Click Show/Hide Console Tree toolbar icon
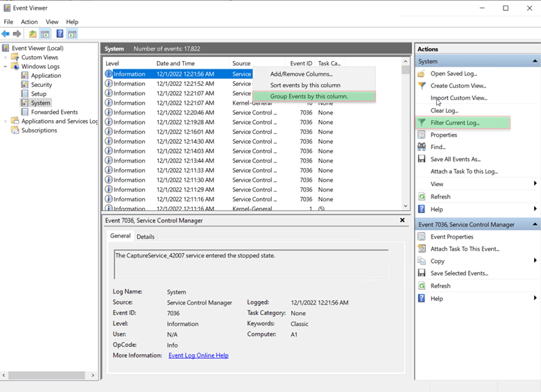 pos(45,34)
